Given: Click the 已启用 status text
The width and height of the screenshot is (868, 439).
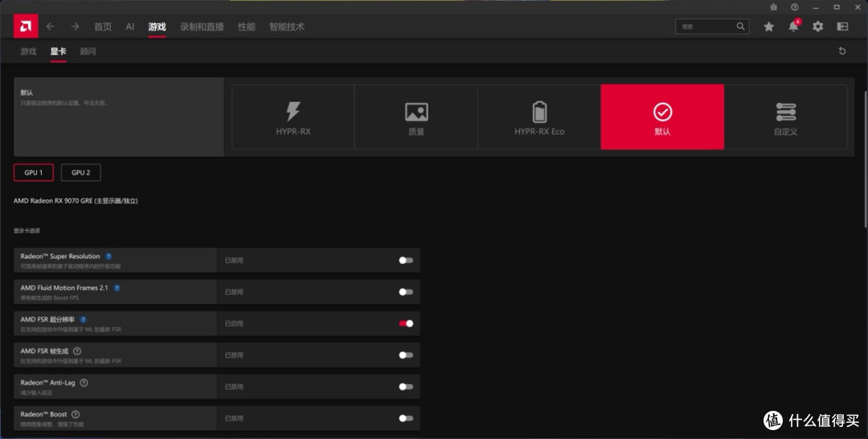Looking at the screenshot, I should 234,323.
